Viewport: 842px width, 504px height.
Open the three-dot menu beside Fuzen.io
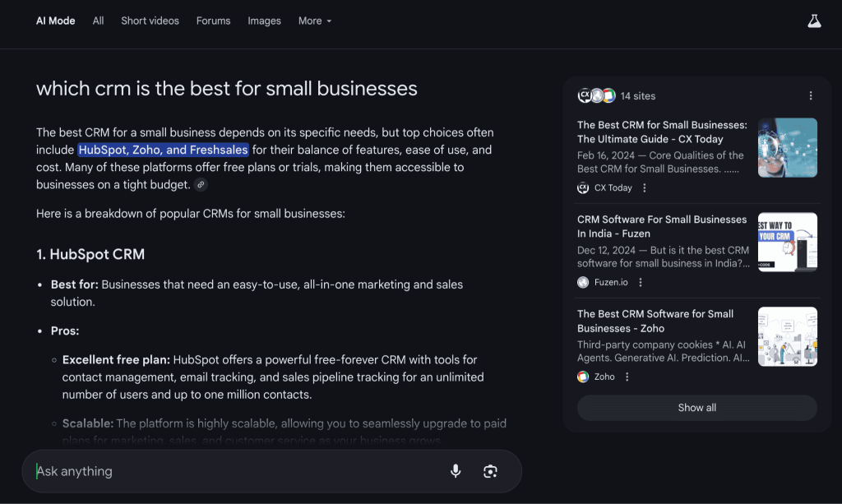tap(640, 282)
